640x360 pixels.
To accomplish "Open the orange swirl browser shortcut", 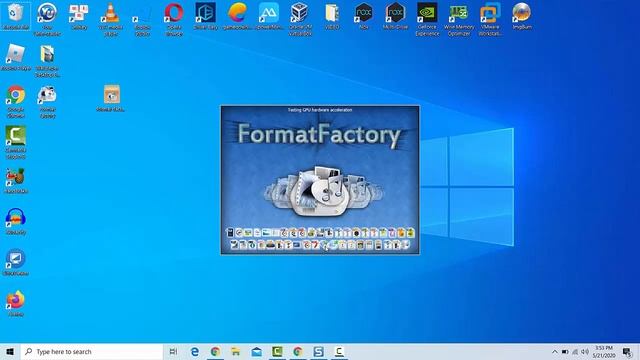I will tap(237, 16).
